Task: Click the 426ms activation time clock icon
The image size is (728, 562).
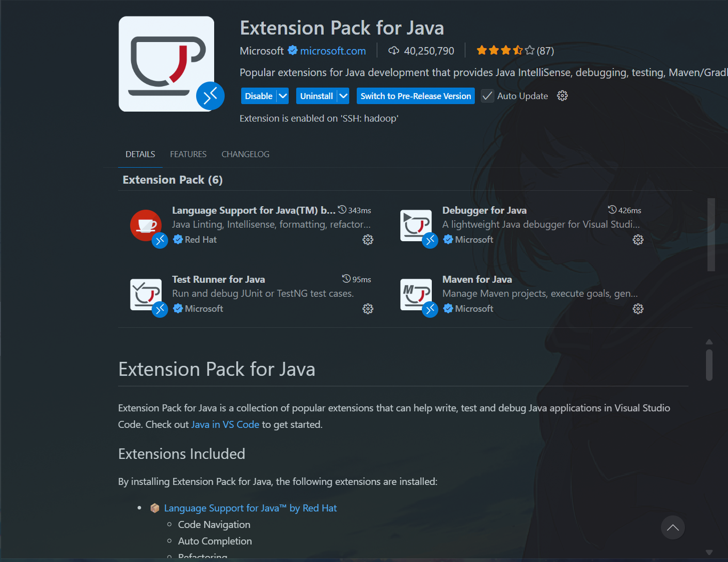Action: point(612,210)
